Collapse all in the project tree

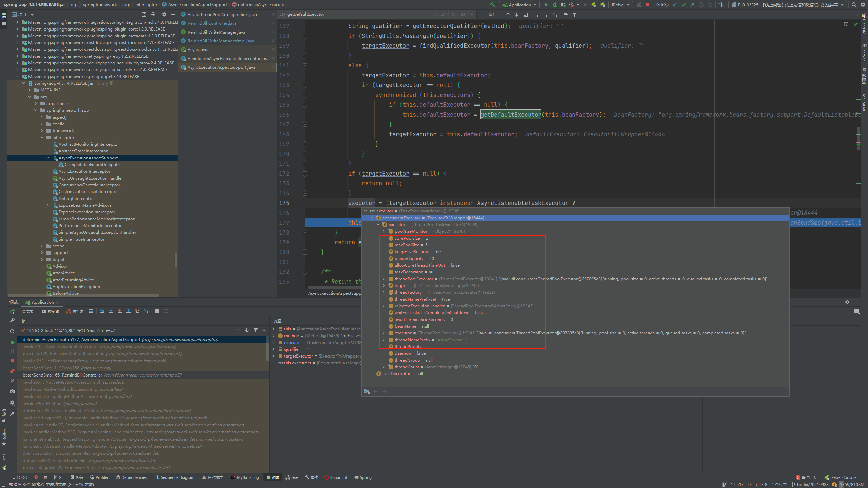click(153, 14)
